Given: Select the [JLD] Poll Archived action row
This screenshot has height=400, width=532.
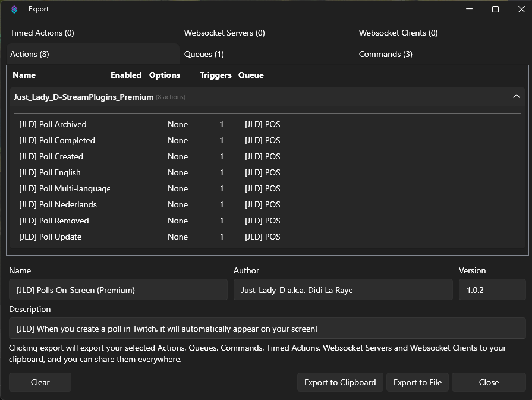Looking at the screenshot, I should pyautogui.click(x=53, y=124).
